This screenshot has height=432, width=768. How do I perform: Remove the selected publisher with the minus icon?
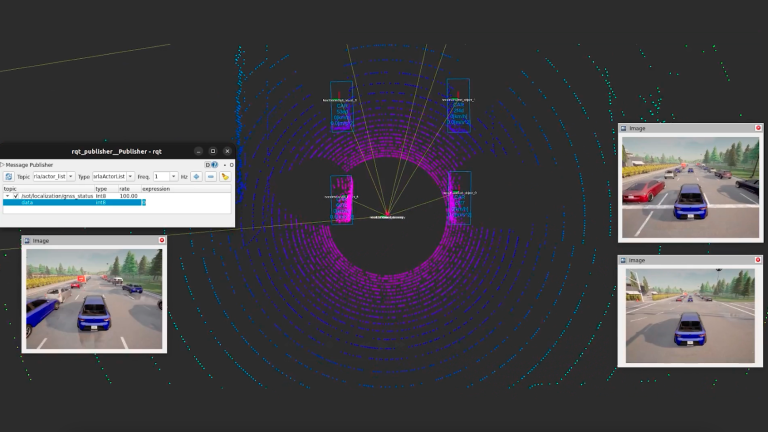(211, 176)
